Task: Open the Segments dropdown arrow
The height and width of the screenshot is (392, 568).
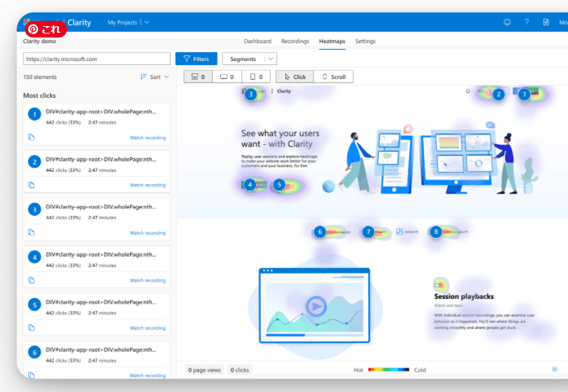Action: (x=271, y=59)
